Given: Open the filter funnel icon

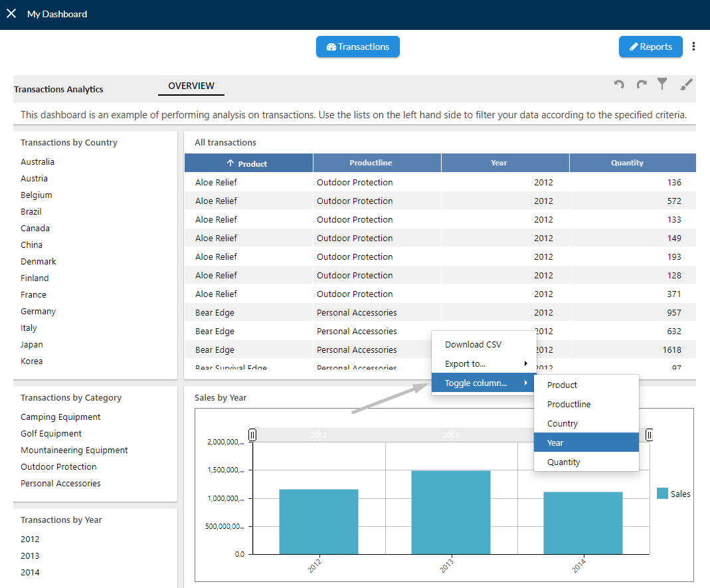Looking at the screenshot, I should pyautogui.click(x=662, y=84).
